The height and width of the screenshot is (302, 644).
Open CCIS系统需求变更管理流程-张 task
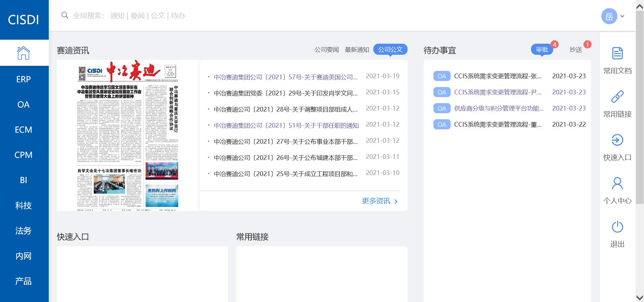[x=498, y=76]
